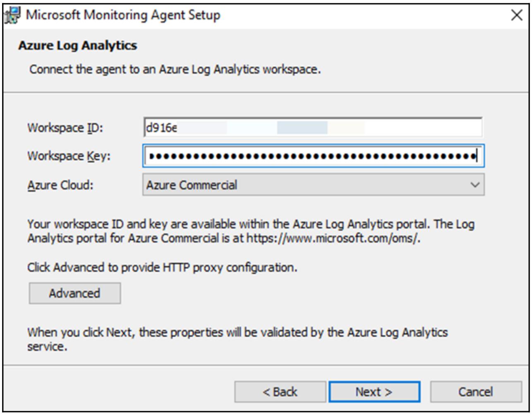The width and height of the screenshot is (532, 415).
Task: Click the 'Your workspace ID and key' paragraph
Action: (x=251, y=225)
